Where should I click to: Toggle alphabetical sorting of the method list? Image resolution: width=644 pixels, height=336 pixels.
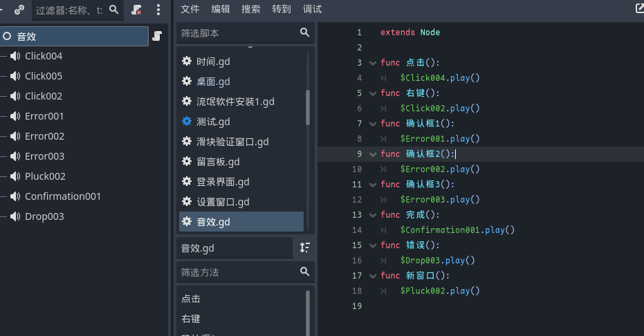point(305,248)
